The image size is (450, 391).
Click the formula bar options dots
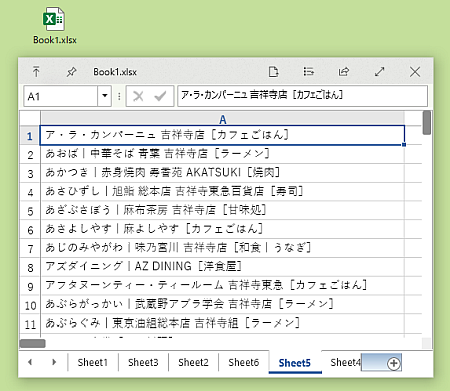point(119,96)
